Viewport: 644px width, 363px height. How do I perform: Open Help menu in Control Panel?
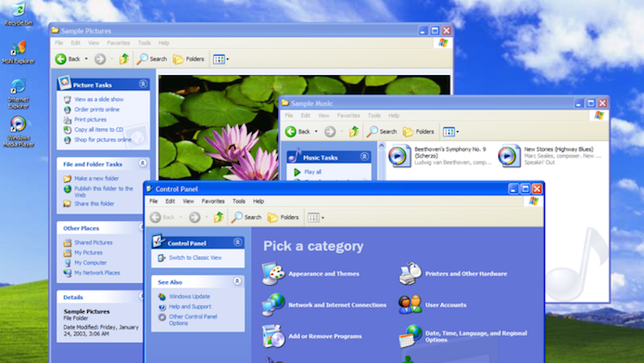click(x=258, y=201)
